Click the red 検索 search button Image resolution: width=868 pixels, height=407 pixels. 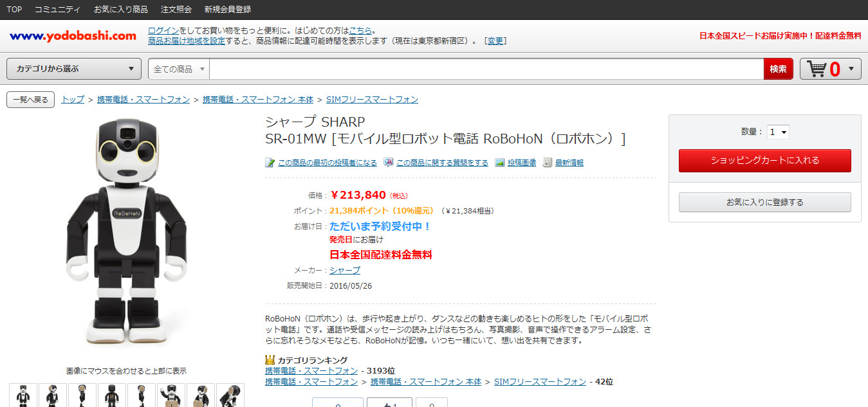779,69
